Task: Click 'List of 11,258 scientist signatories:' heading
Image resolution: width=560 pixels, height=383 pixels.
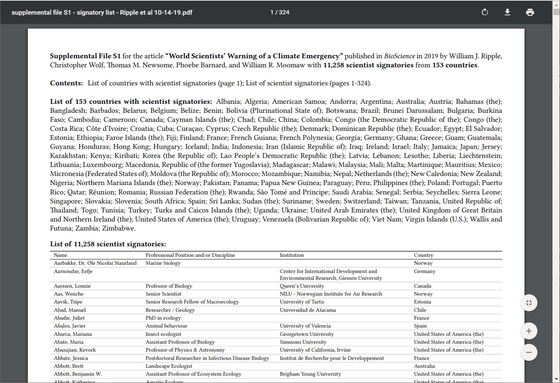Action: click(108, 244)
